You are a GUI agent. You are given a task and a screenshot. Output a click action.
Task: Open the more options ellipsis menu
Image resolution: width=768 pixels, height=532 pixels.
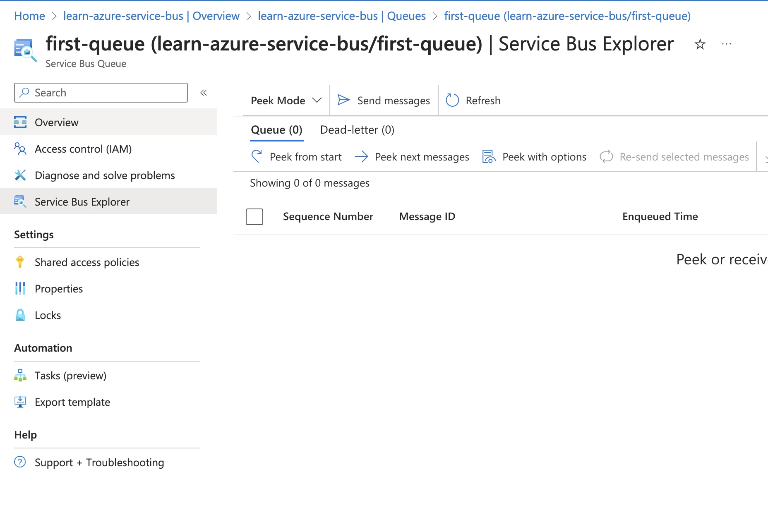(727, 44)
